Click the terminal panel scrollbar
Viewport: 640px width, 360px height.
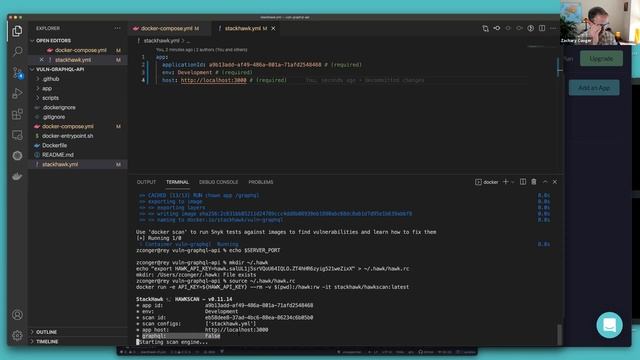560,334
